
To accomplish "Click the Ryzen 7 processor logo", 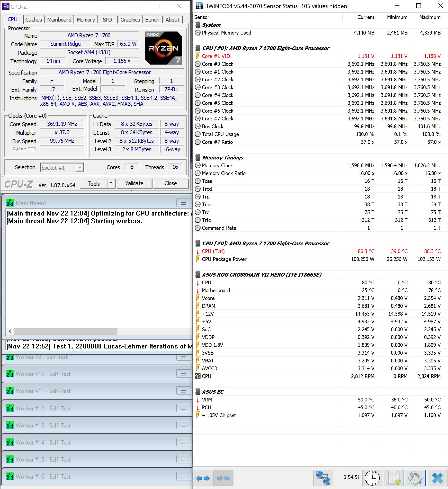I will [164, 48].
